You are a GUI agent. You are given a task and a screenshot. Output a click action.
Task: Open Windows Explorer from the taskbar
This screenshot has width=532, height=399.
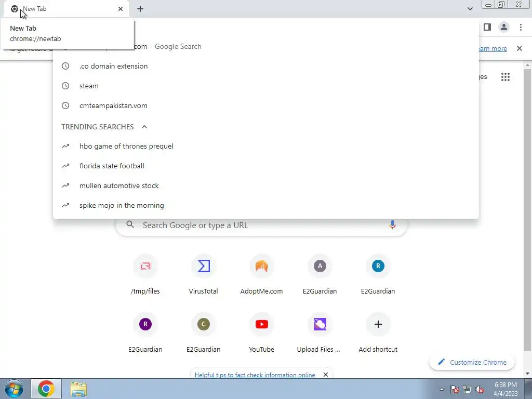point(78,389)
